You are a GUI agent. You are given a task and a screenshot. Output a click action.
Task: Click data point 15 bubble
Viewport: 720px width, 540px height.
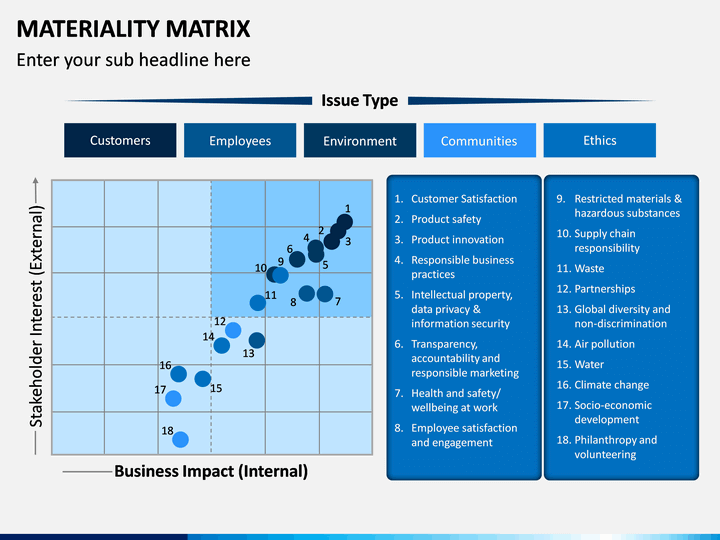click(202, 379)
